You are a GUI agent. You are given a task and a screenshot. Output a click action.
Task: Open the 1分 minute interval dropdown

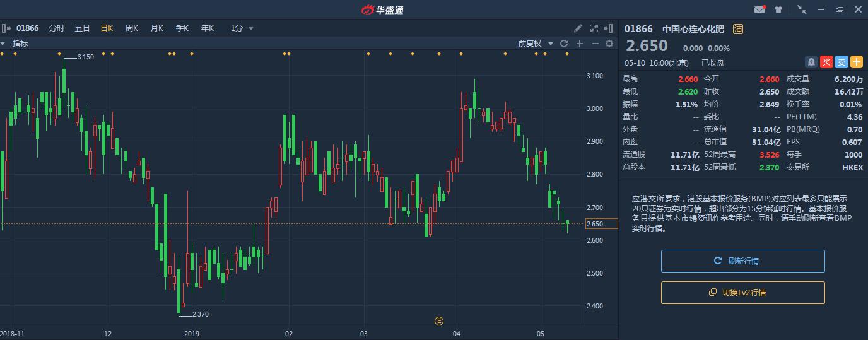coord(242,28)
